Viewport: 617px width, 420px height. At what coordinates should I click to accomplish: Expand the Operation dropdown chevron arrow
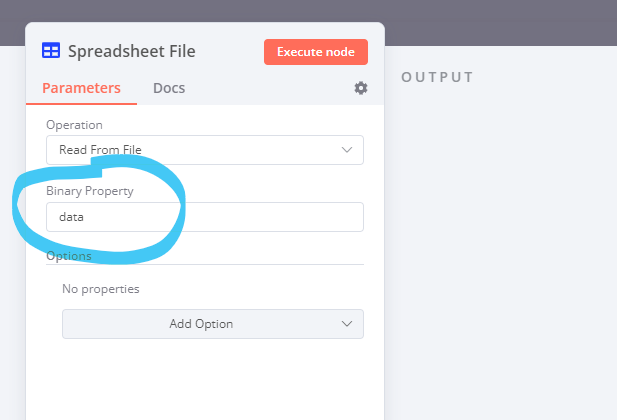pyautogui.click(x=347, y=150)
